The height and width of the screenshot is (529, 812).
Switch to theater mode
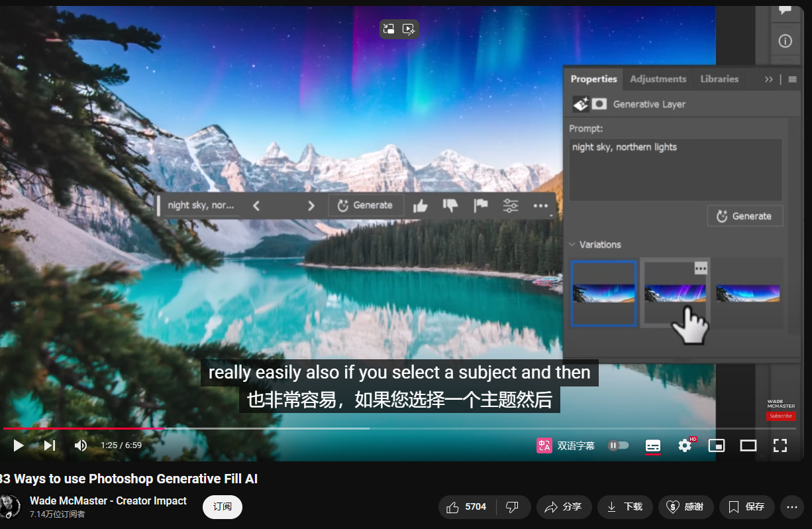click(748, 445)
